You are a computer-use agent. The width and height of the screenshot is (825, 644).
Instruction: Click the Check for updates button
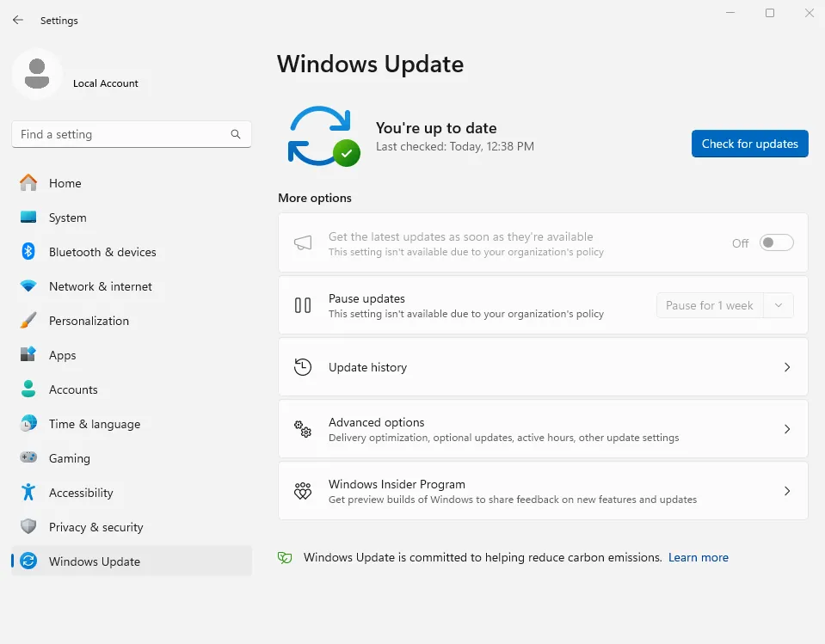pyautogui.click(x=750, y=144)
